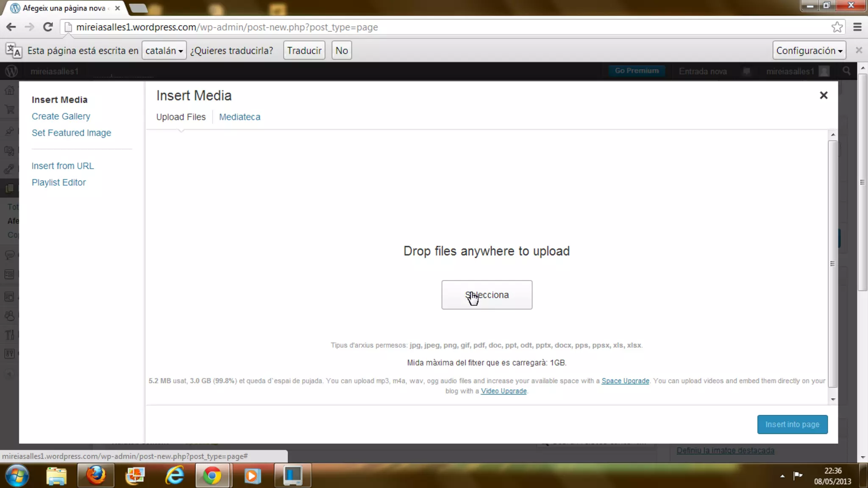Click the browser forward arrow
868x488 pixels.
tap(29, 27)
